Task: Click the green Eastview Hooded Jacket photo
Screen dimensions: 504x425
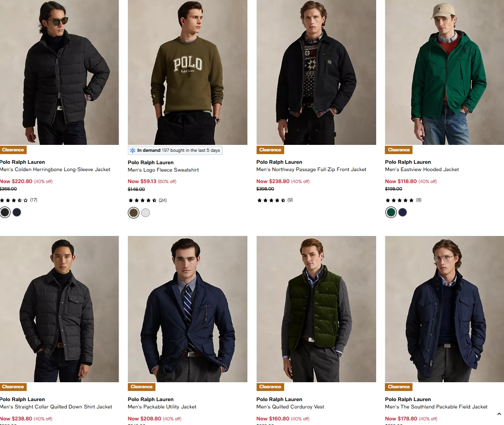Action: pyautogui.click(x=444, y=72)
